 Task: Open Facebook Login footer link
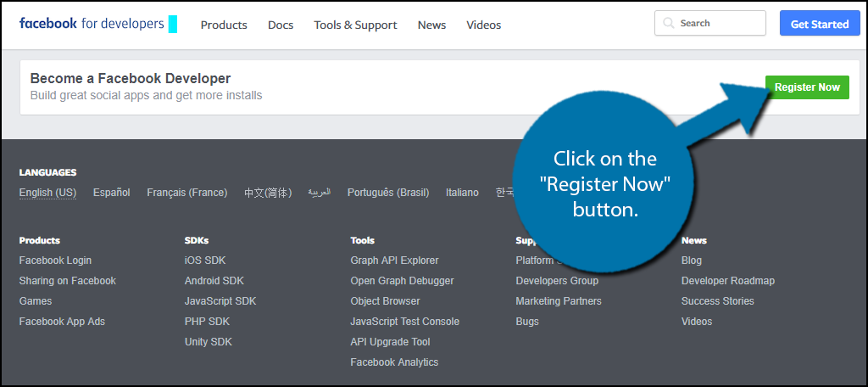[x=55, y=260]
